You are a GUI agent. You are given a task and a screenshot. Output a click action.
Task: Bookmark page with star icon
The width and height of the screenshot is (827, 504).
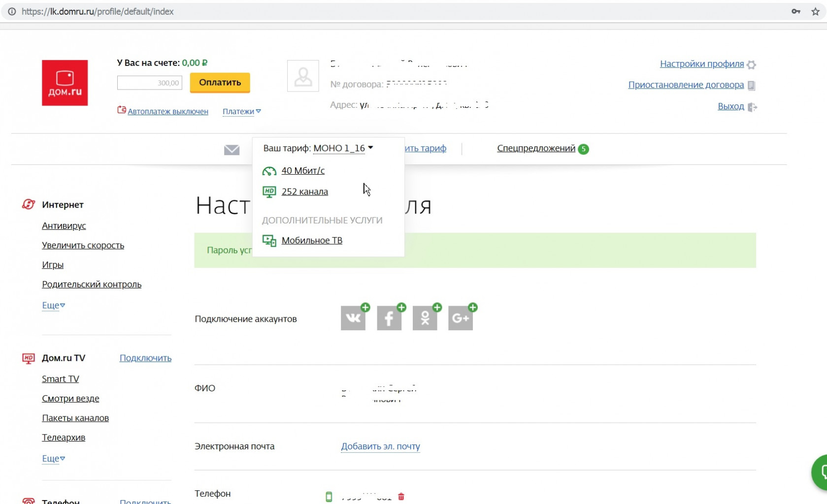(815, 12)
